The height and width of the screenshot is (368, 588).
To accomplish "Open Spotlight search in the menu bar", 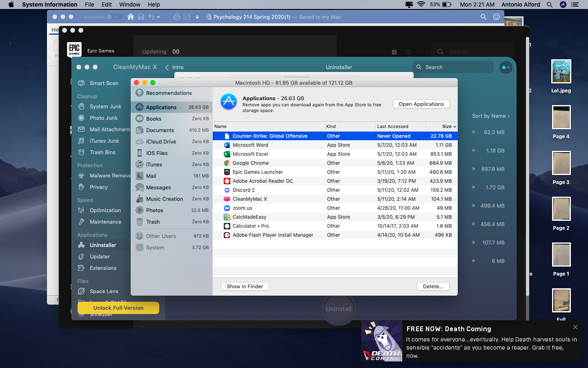I will [x=550, y=4].
